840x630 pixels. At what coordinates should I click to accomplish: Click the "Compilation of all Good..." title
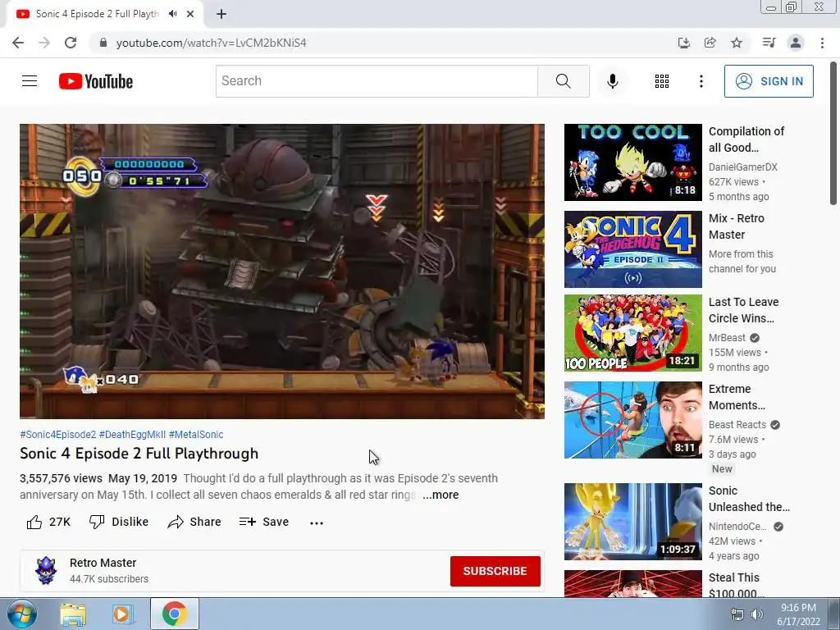[746, 139]
